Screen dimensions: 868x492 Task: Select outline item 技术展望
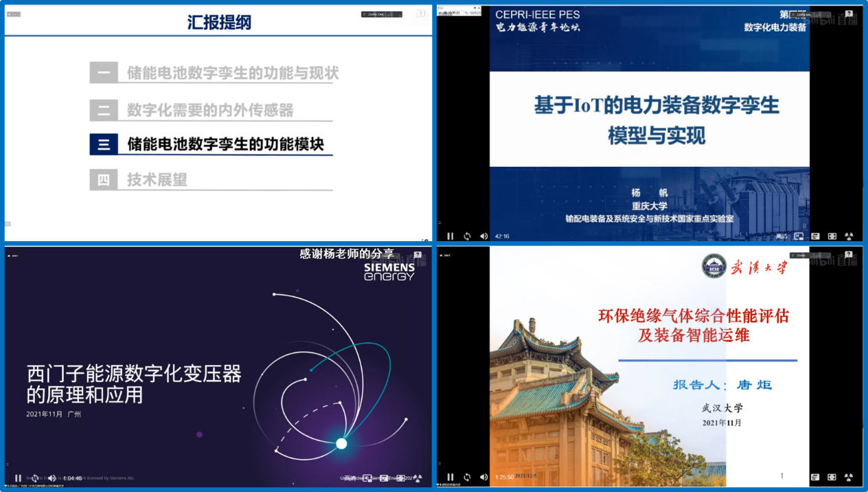click(157, 180)
